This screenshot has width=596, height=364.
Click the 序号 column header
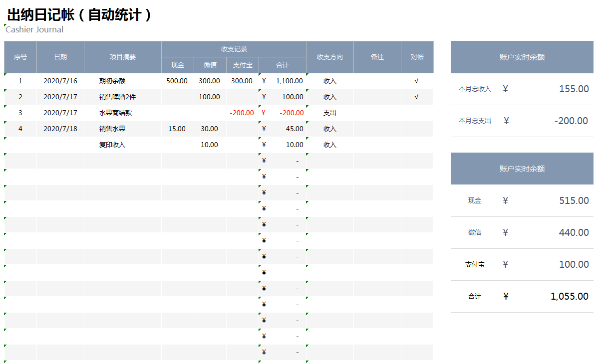20,57
